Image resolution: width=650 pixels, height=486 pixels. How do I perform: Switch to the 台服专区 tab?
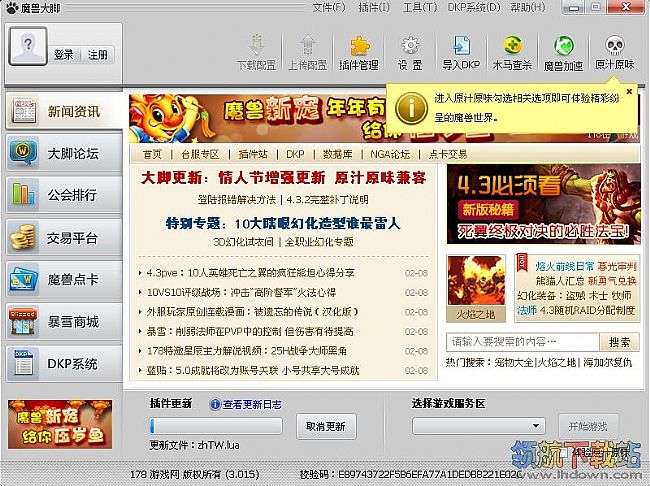[200, 154]
